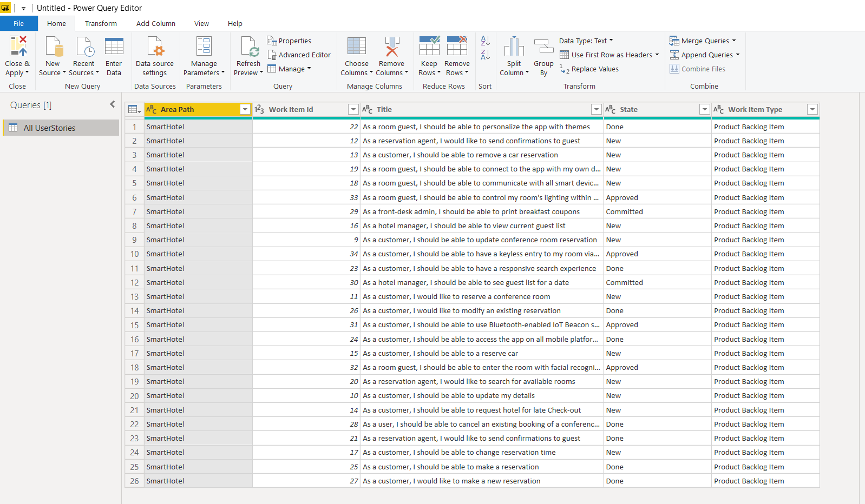
Task: Click the Close & Apply icon
Action: point(17,47)
